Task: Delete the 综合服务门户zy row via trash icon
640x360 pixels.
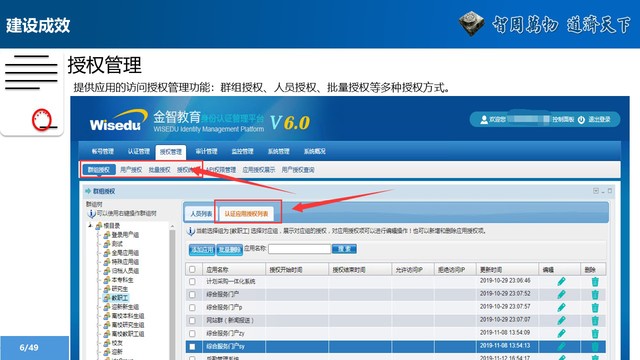Action: pos(595,333)
